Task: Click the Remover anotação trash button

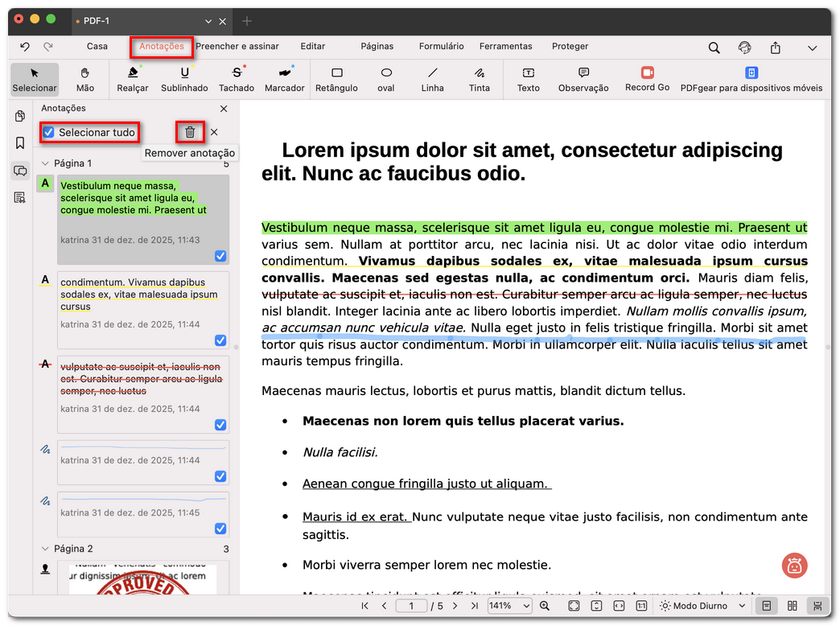Action: [189, 132]
